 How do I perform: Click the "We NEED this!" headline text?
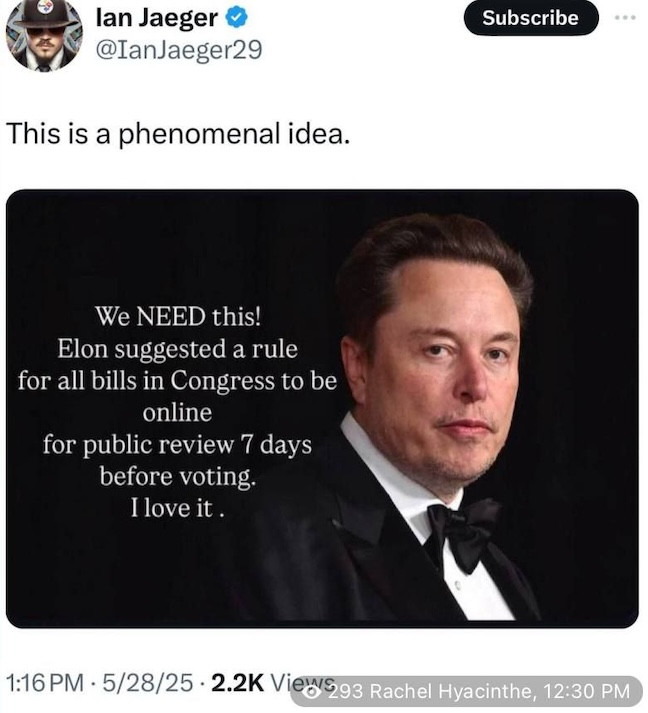[x=177, y=317]
